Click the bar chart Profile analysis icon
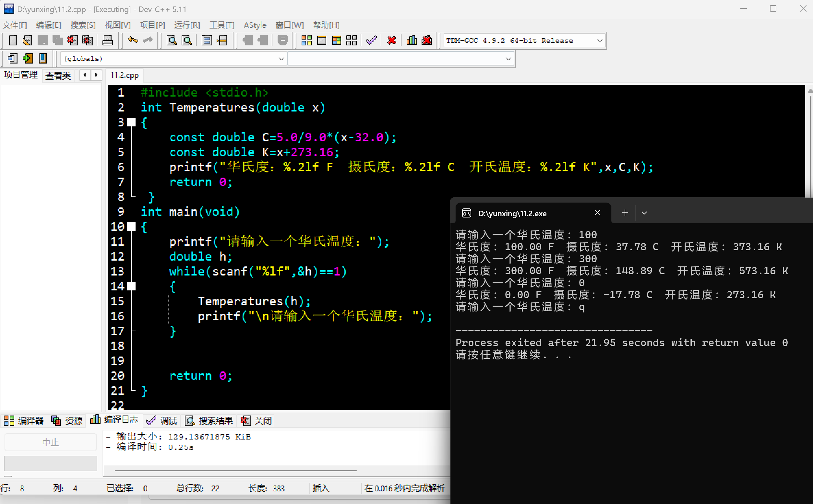This screenshot has height=504, width=813. (412, 40)
